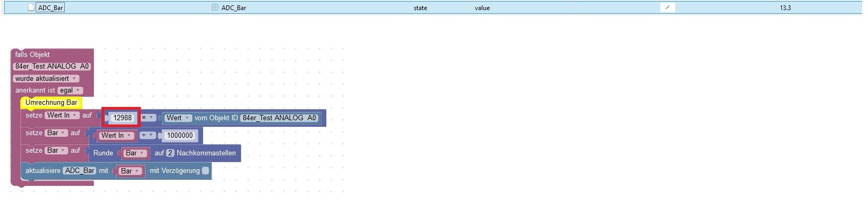Click the object ID field after 'vom Objekt ID'
The image size is (868, 199).
279,118
